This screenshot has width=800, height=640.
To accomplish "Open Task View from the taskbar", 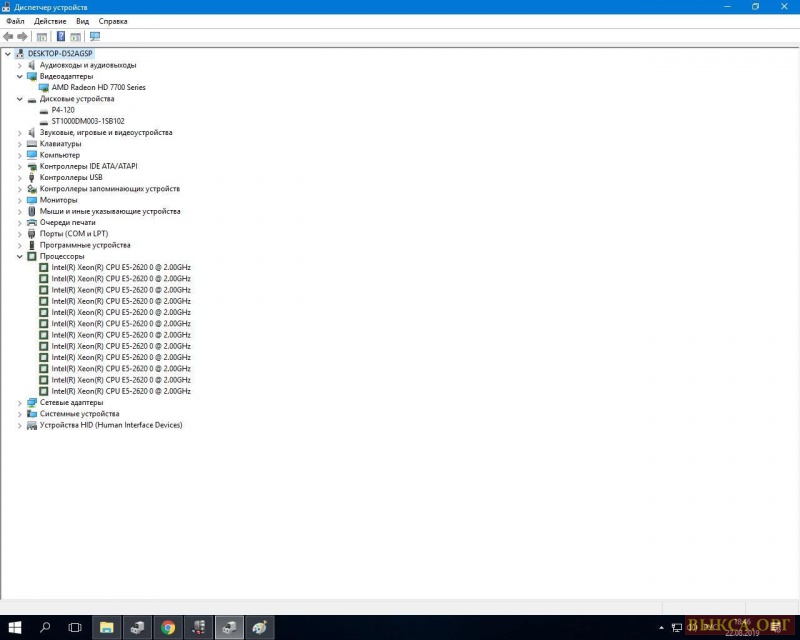I will click(x=75, y=627).
